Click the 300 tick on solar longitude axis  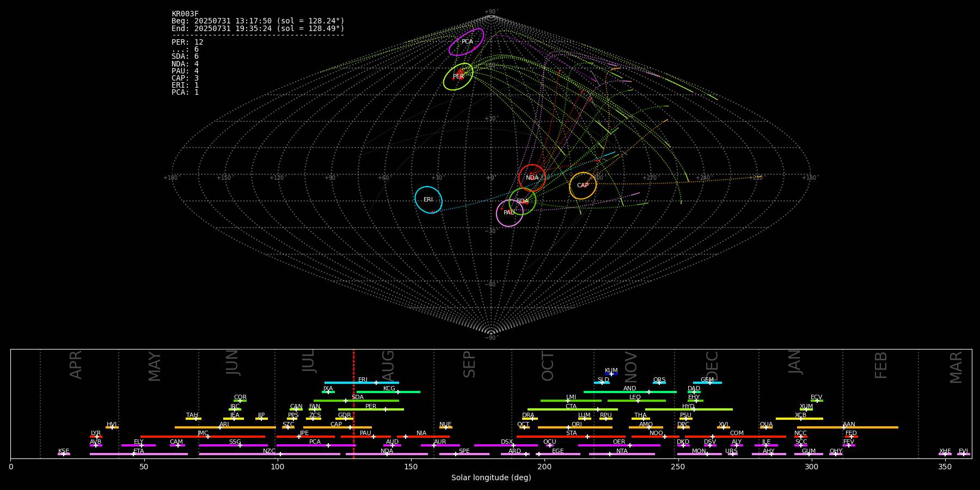pos(811,467)
